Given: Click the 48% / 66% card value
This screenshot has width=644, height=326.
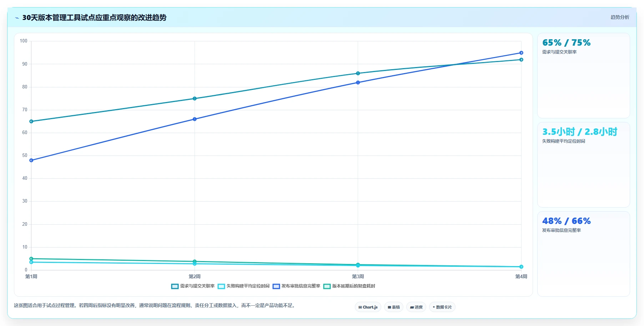Looking at the screenshot, I should [x=566, y=221].
